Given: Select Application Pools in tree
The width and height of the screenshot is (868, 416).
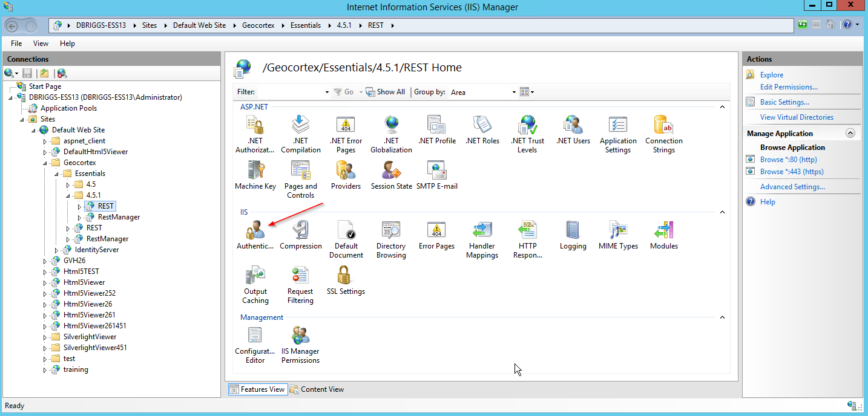Looking at the screenshot, I should (68, 108).
